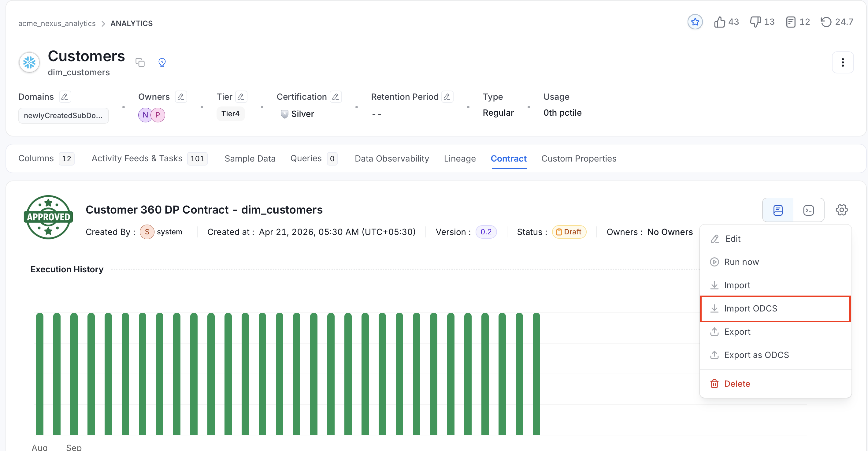The width and height of the screenshot is (868, 451).
Task: Open the tasks count icon showing 12
Action: [791, 22]
